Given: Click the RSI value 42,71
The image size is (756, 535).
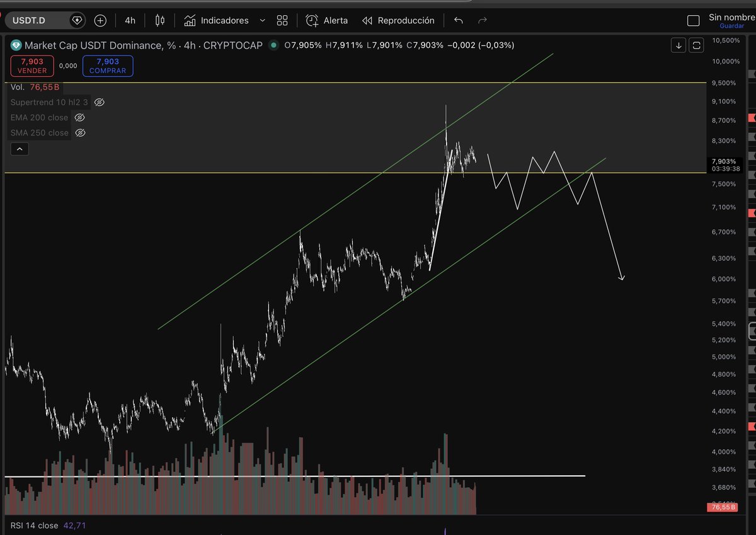Looking at the screenshot, I should coord(74,525).
